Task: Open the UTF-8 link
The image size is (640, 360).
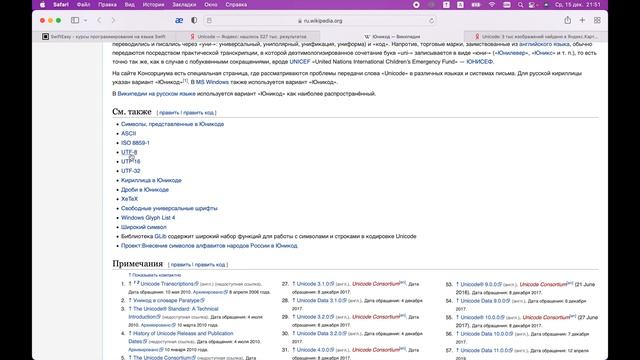Action: [x=129, y=152]
